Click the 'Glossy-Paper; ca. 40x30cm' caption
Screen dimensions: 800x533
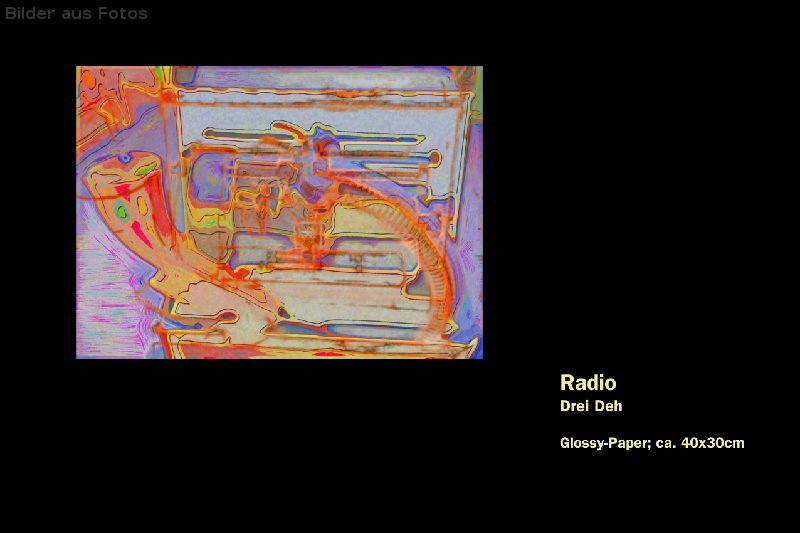(x=652, y=443)
